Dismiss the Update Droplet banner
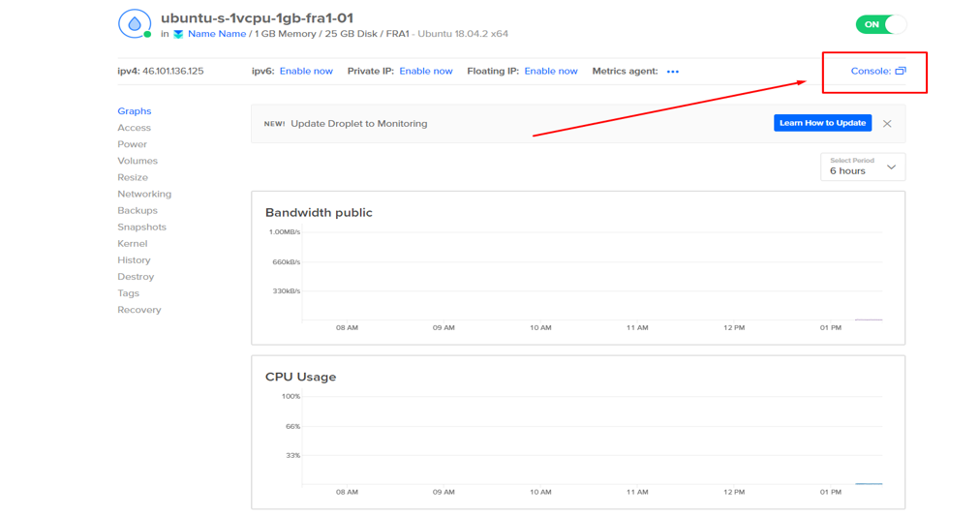This screenshot has height=517, width=980. [887, 123]
